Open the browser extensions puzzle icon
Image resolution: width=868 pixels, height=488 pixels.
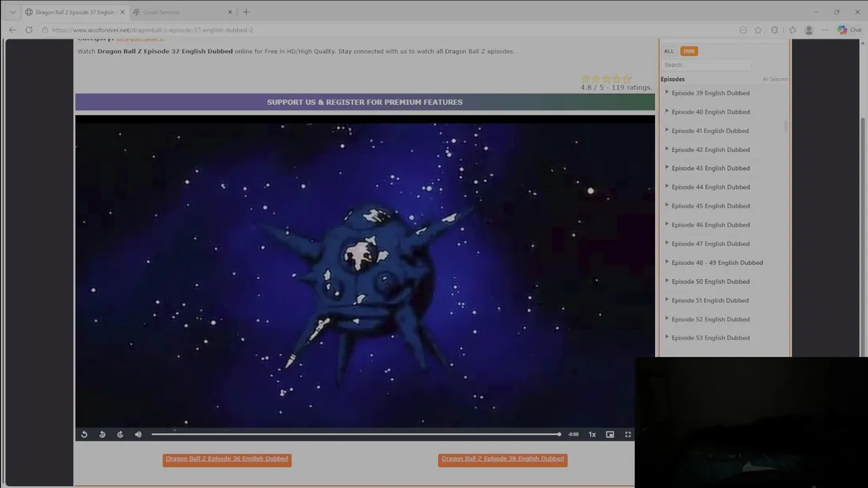[x=774, y=30]
